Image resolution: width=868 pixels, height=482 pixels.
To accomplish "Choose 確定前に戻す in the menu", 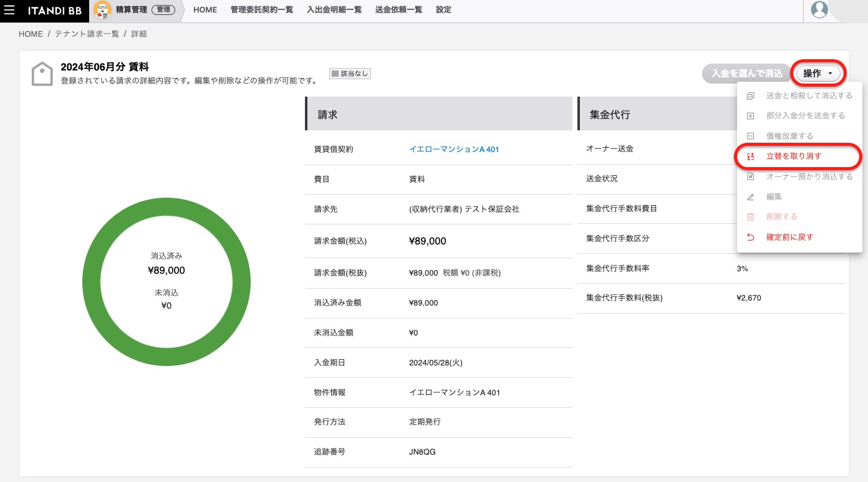I will [799, 237].
